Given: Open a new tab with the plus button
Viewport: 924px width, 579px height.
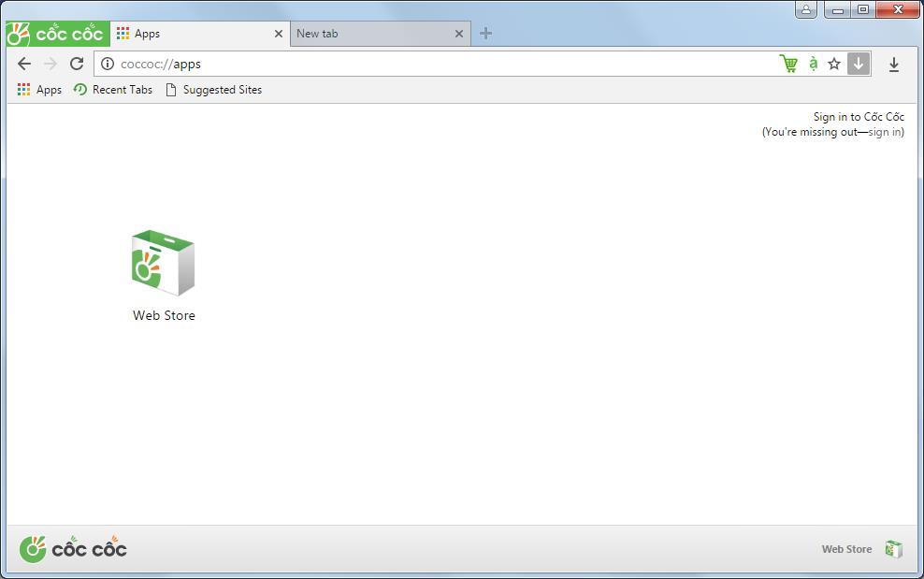Looking at the screenshot, I should click(x=485, y=33).
